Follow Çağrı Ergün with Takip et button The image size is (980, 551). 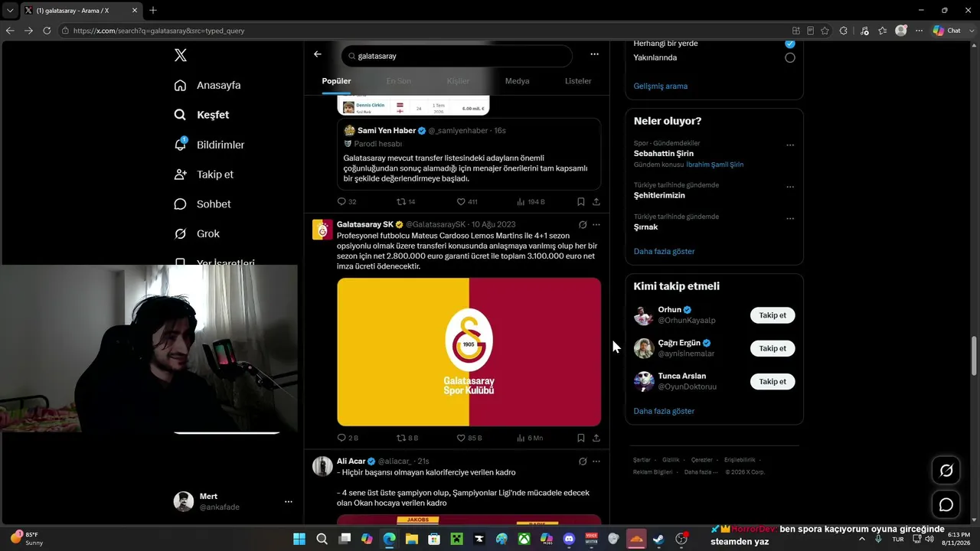(x=773, y=348)
